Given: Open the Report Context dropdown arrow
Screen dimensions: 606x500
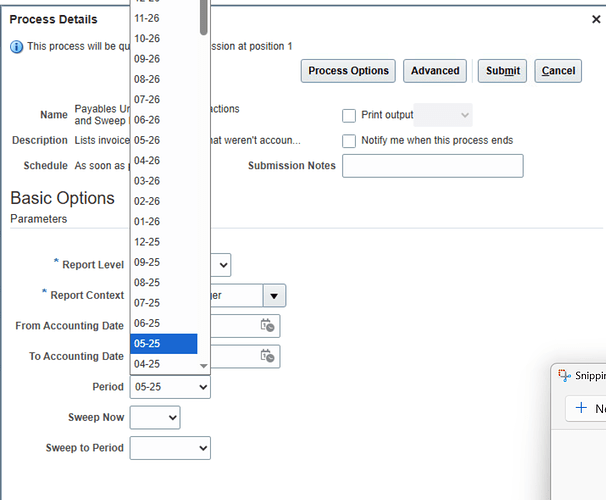Looking at the screenshot, I should click(x=274, y=296).
